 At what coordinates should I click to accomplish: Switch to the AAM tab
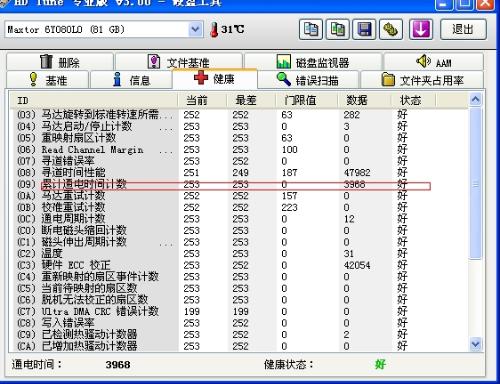(434, 62)
